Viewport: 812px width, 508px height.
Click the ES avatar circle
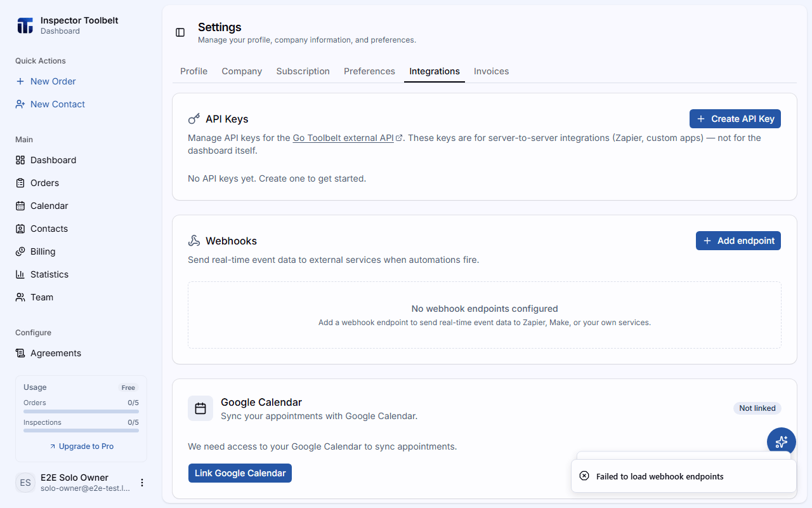tap(25, 483)
